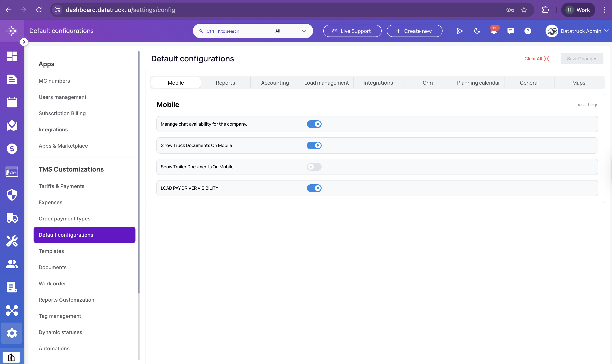This screenshot has height=364, width=612.
Task: Open the map pin sidebar icon
Action: [12, 125]
